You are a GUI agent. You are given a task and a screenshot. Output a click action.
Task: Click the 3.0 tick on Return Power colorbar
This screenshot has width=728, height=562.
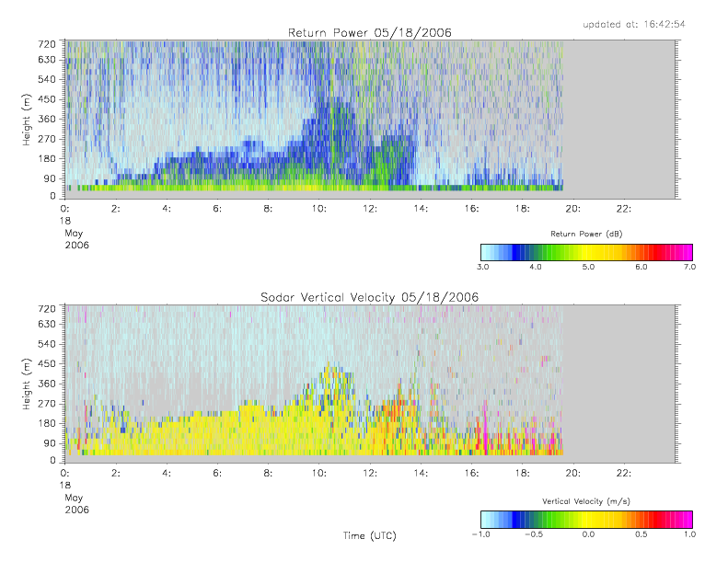click(483, 267)
